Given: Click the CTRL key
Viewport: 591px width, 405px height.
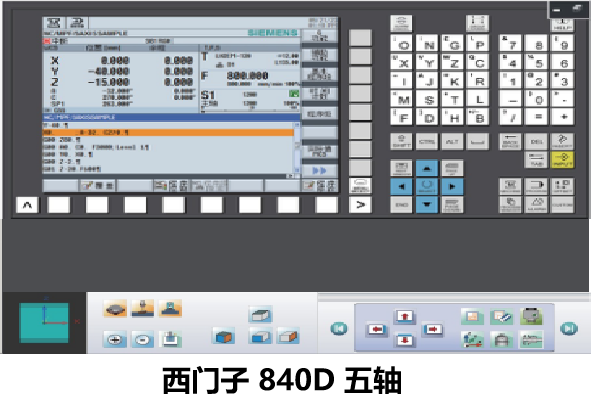Looking at the screenshot, I should (x=427, y=142).
